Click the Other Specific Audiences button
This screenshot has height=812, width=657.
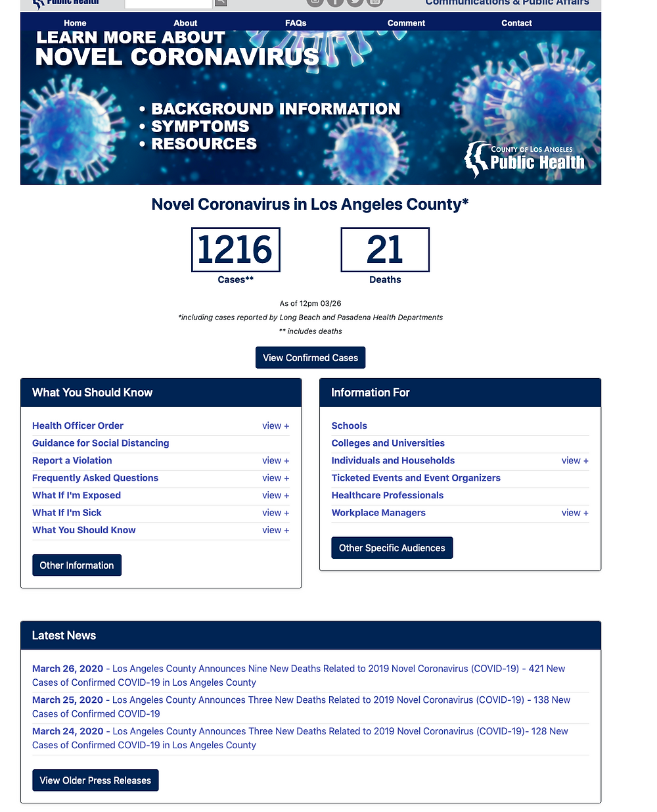tap(392, 548)
